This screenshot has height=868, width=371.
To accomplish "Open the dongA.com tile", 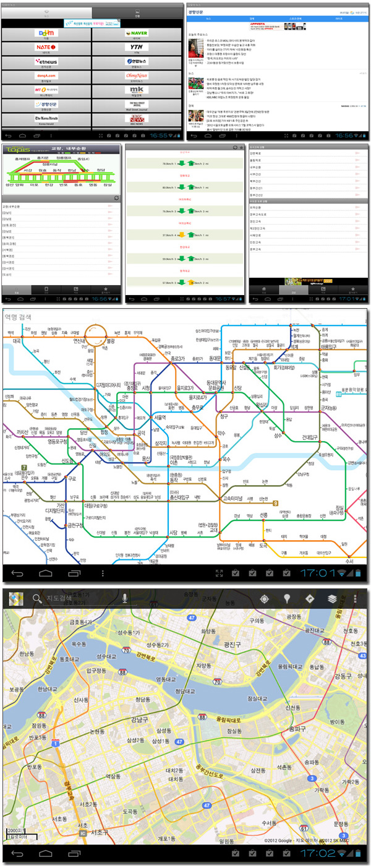I will tap(46, 77).
